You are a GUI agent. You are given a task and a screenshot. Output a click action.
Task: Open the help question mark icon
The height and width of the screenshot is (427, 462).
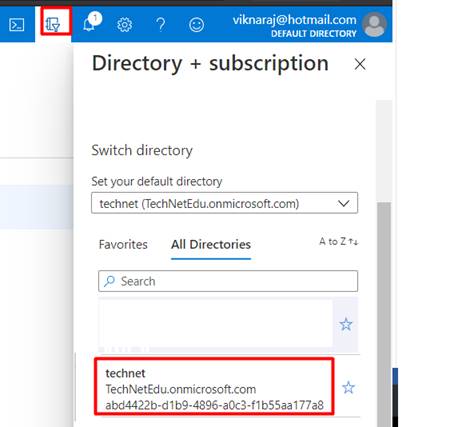[x=161, y=25]
